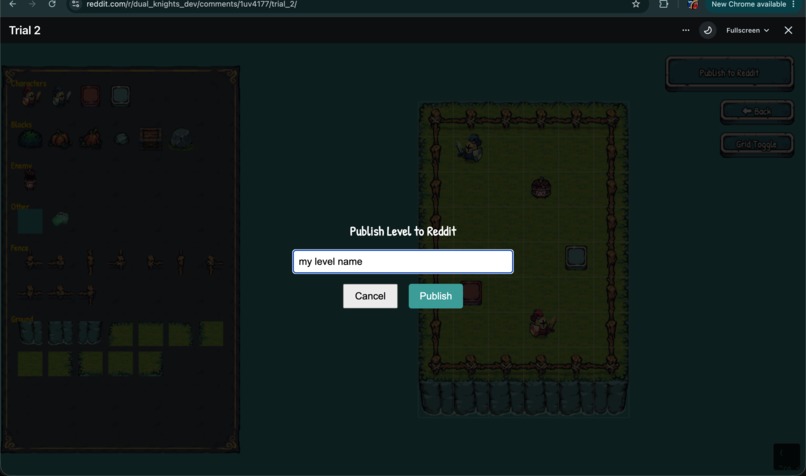
Task: Open the Fullscreen dropdown
Action: pos(747,30)
